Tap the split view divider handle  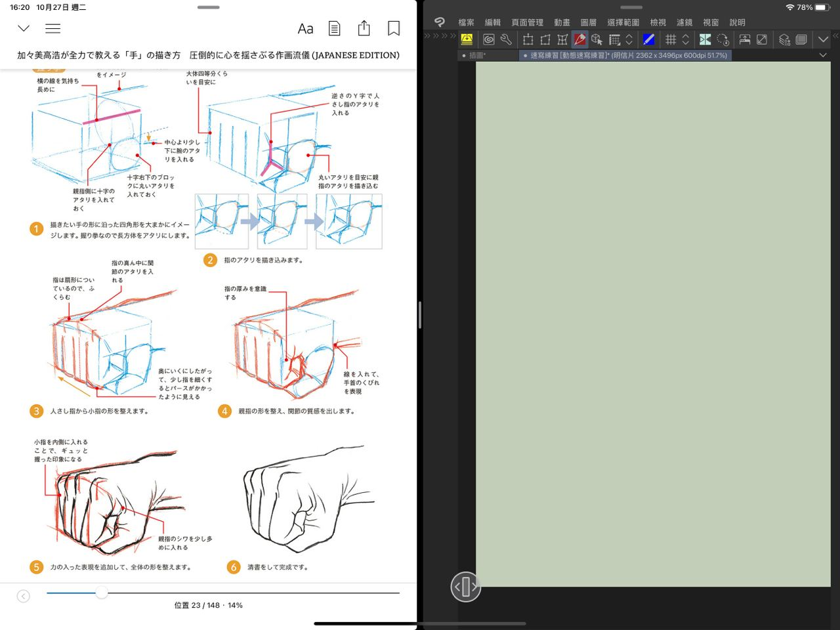pos(420,315)
